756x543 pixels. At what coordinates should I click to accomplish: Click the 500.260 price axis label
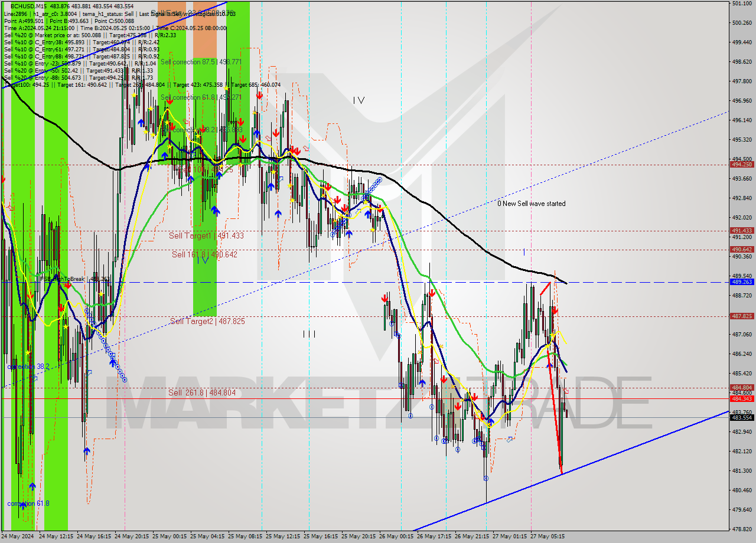[741, 22]
